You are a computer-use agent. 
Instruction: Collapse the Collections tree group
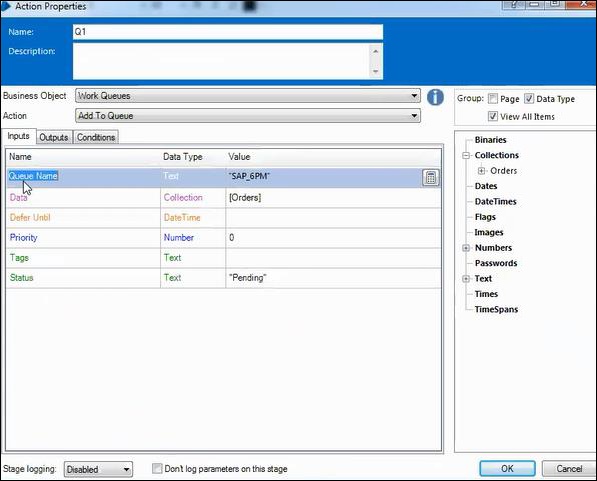pyautogui.click(x=466, y=155)
